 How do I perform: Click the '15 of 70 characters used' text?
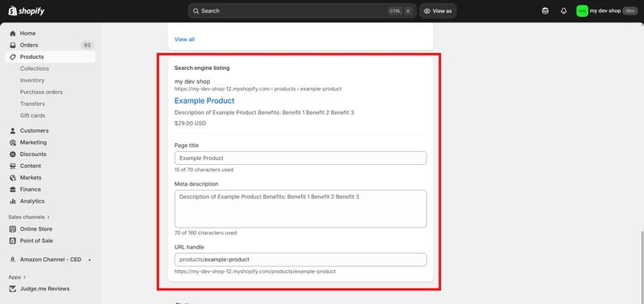click(x=204, y=170)
